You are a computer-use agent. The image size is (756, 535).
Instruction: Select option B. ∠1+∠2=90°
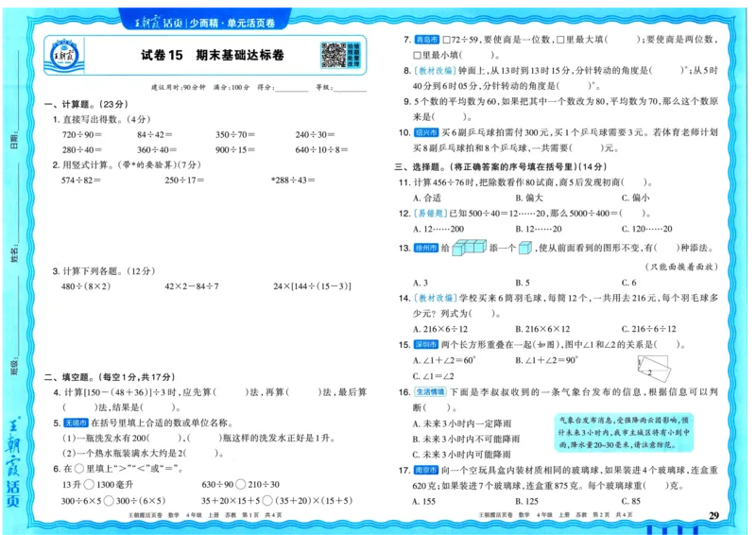(x=546, y=360)
